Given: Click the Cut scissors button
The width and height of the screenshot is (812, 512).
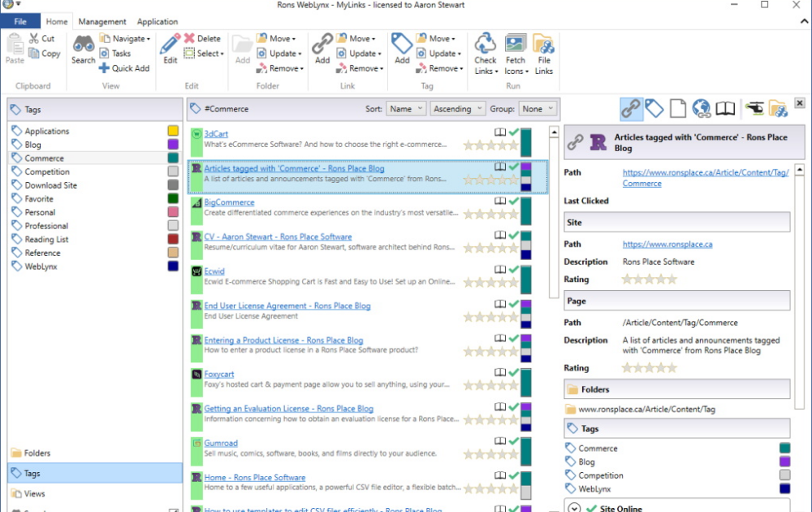Looking at the screenshot, I should coord(41,38).
